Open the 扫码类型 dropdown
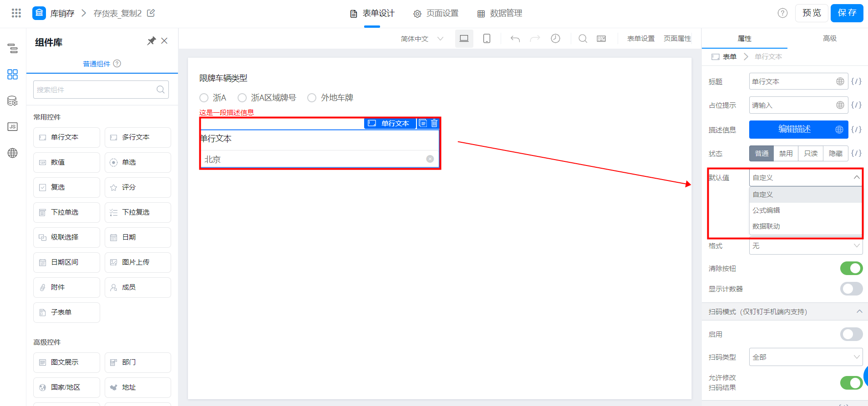868x406 pixels. pyautogui.click(x=806, y=357)
